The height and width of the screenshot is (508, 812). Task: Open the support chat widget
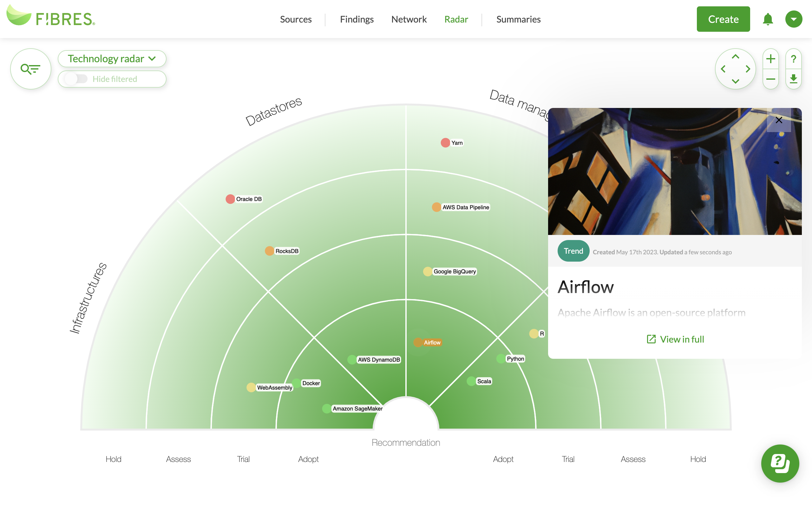pos(780,463)
